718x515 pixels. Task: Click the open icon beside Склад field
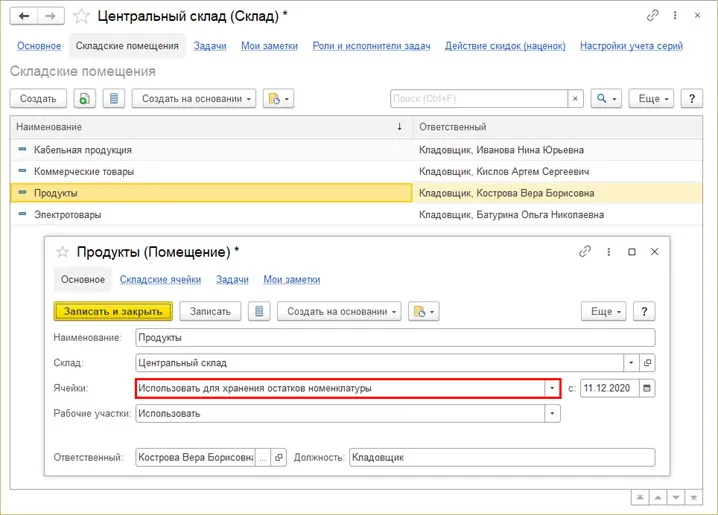click(x=647, y=363)
